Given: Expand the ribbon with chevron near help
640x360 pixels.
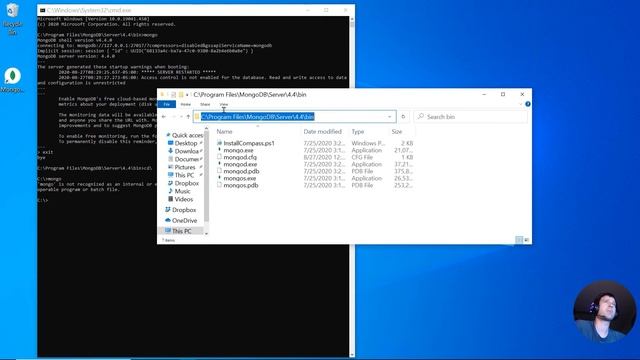Looking at the screenshot, I should 520,104.
